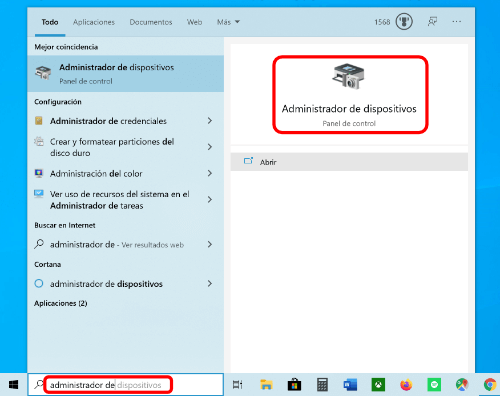The height and width of the screenshot is (396, 500).
Task: Expand Crear y formatear particiones arrow
Action: 210,147
